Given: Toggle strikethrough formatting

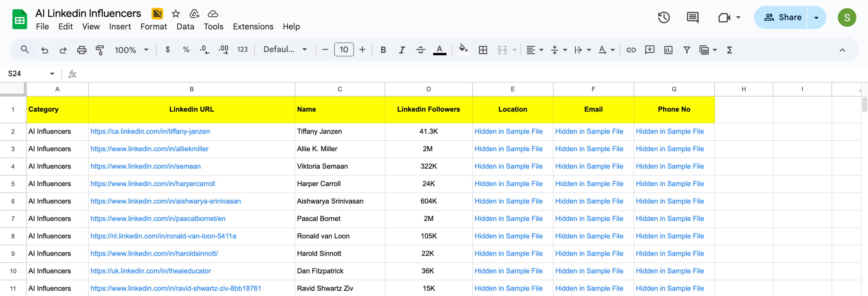Looking at the screenshot, I should click(x=420, y=50).
